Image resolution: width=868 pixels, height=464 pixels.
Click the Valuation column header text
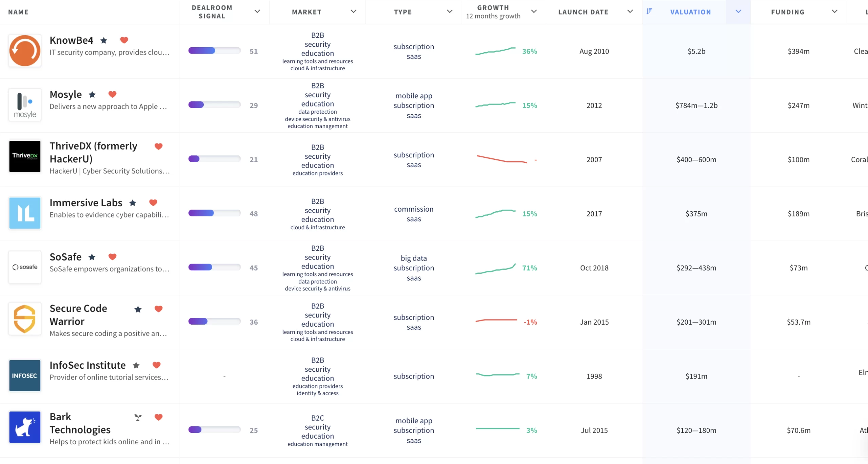click(x=690, y=12)
